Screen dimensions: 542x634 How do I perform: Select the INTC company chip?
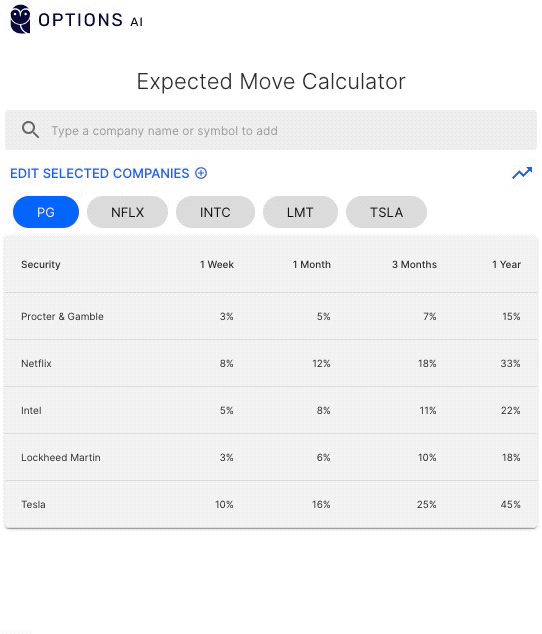(x=215, y=212)
